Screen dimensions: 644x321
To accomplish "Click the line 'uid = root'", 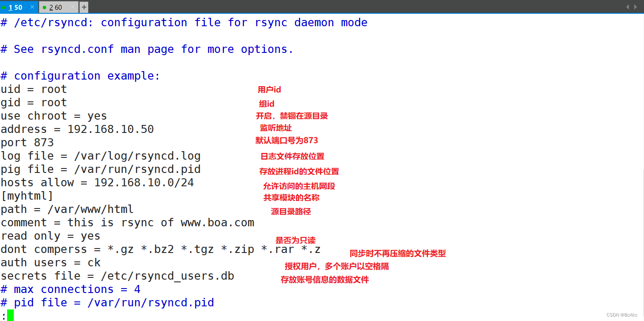I will click(34, 89).
